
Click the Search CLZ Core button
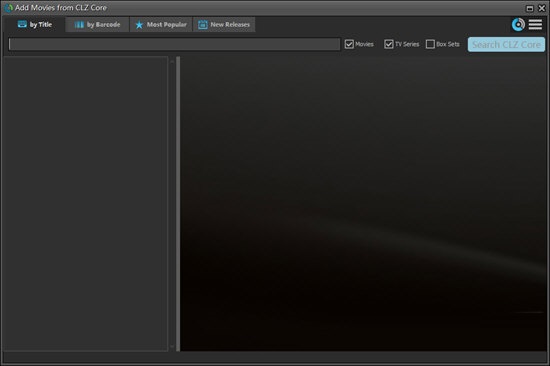pos(506,45)
